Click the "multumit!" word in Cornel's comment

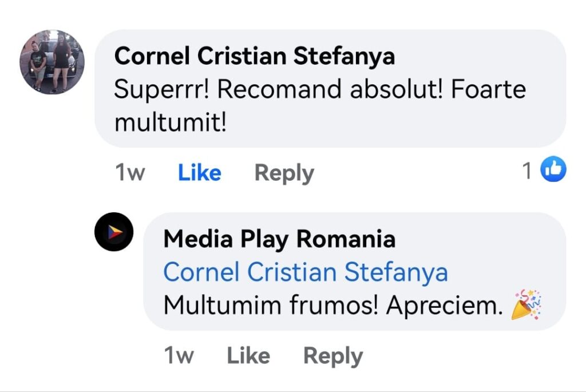171,122
